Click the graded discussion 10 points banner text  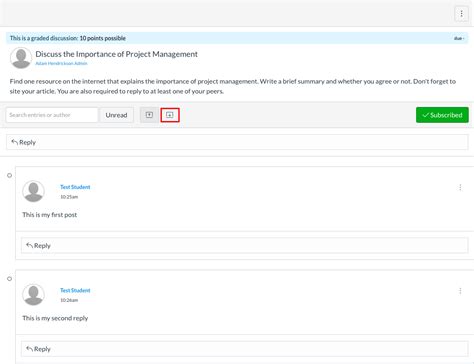[x=68, y=38]
